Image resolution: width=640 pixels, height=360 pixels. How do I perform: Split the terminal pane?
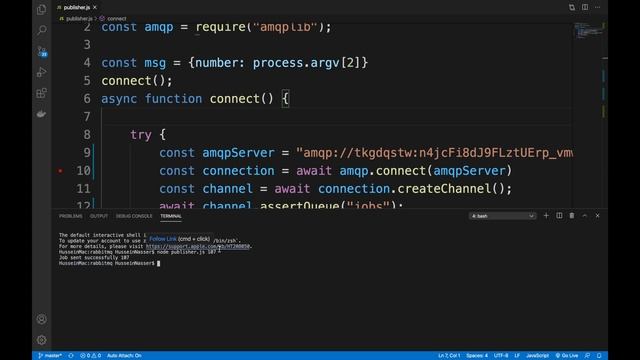pyautogui.click(x=559, y=216)
